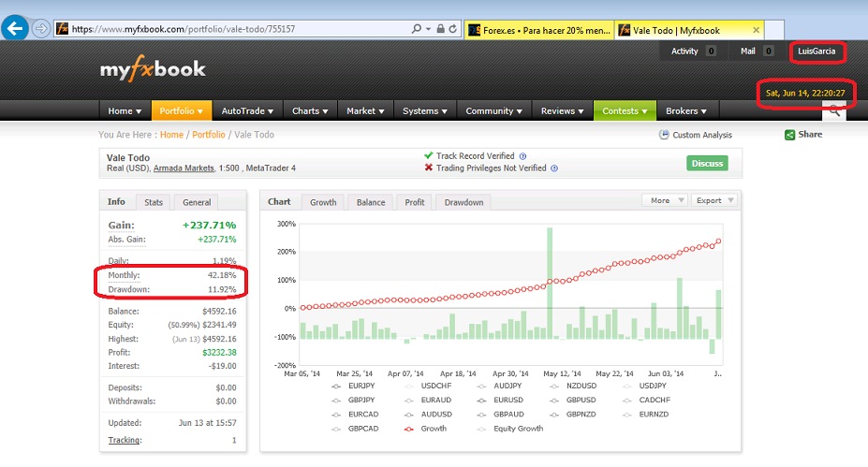Expand the Contests menu in navbar
Image resolution: width=868 pixels, height=467 pixels.
[x=625, y=111]
